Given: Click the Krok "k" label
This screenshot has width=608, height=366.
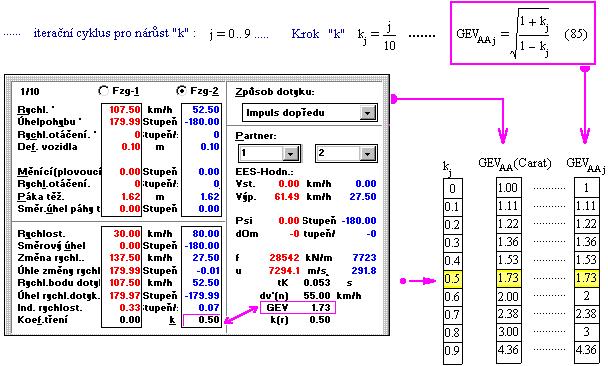Looking at the screenshot, I should (x=318, y=34).
